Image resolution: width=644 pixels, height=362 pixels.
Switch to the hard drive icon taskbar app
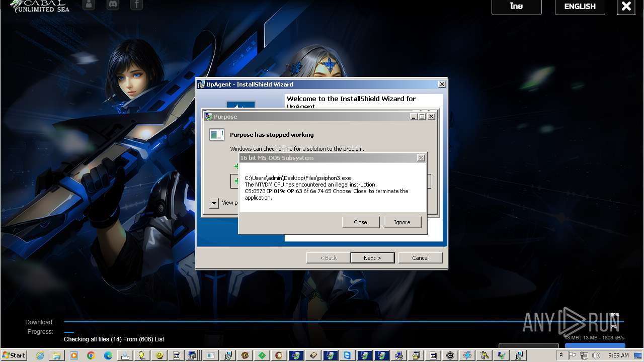coord(313,355)
